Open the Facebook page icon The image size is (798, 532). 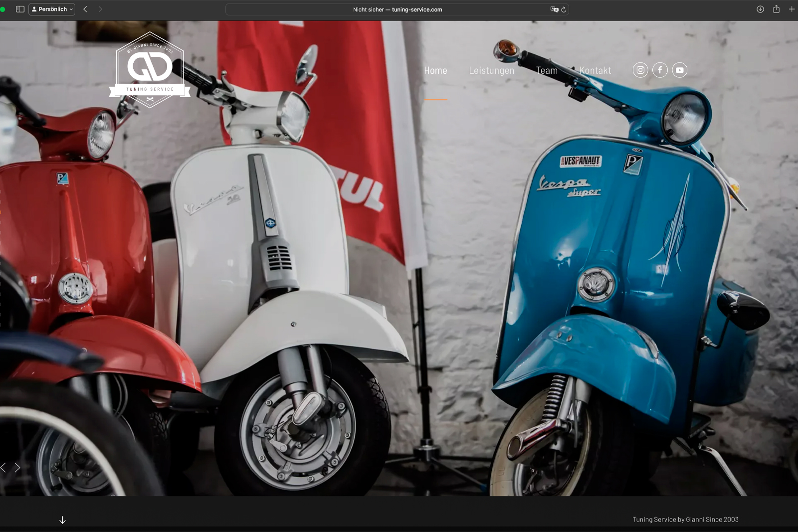[660, 70]
